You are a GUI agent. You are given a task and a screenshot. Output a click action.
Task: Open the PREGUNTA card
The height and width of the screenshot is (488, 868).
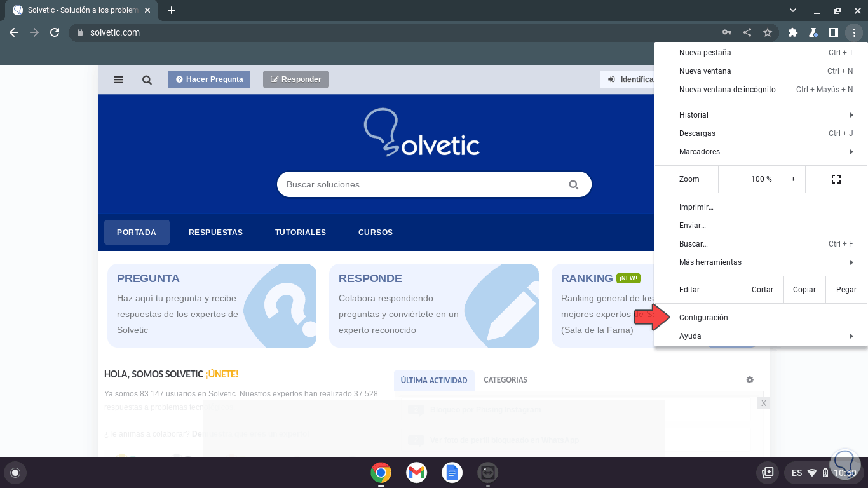click(212, 306)
